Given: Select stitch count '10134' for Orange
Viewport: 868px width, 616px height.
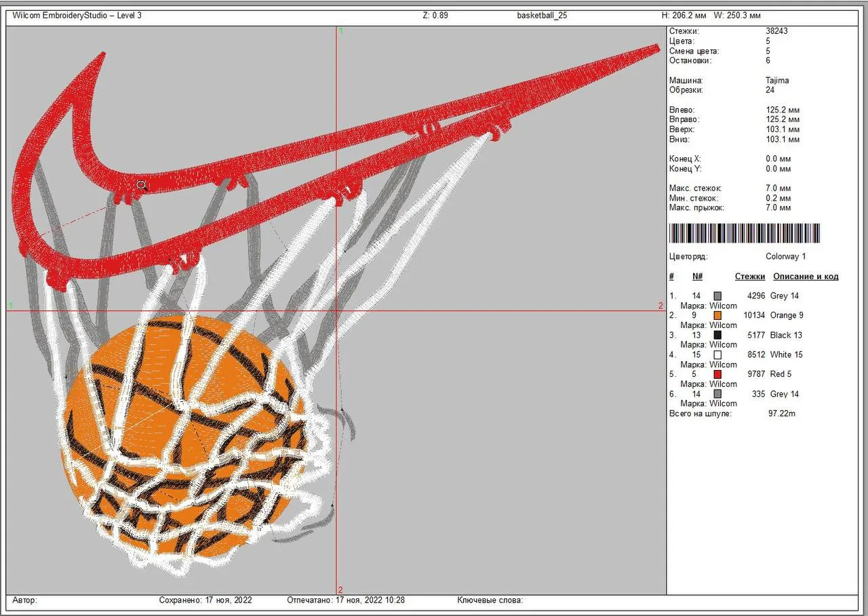Looking at the screenshot, I should click(754, 316).
